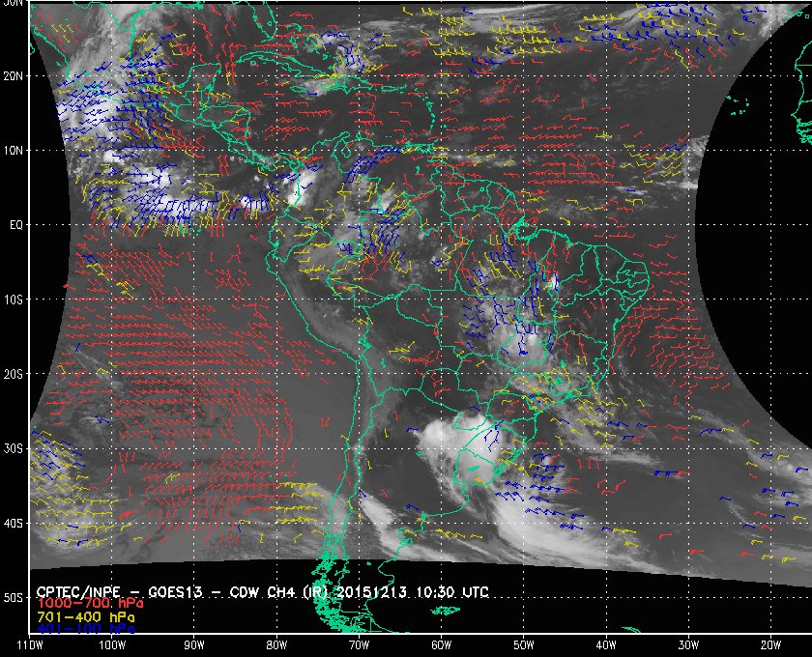Viewport: 812px width, 657px height.
Task: Click the 20W longitude label
Action: point(770,645)
